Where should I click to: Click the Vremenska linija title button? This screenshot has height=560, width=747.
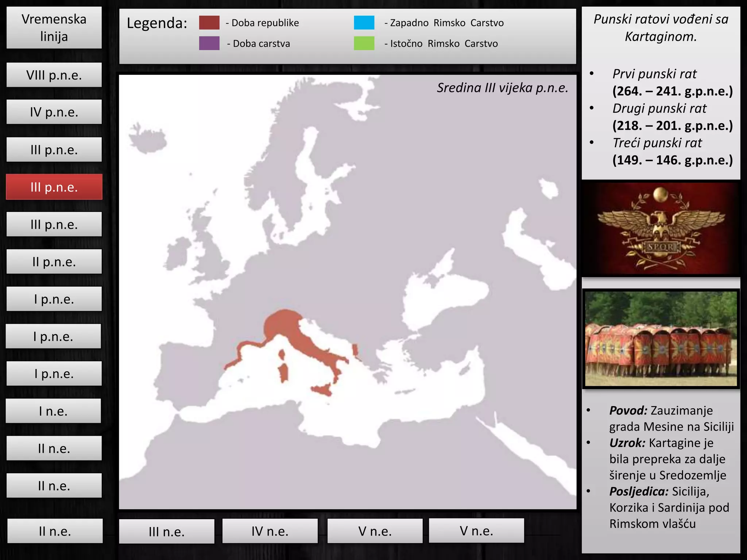(54, 28)
